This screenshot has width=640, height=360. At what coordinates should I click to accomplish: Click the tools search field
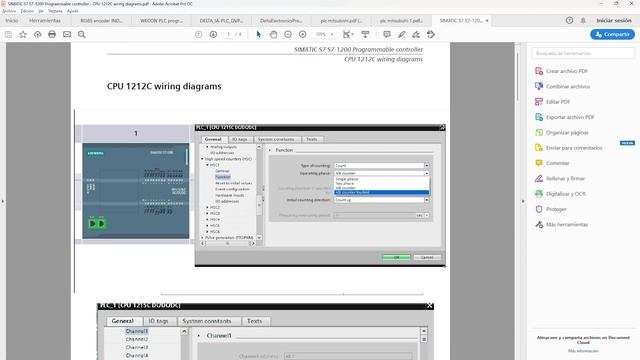(x=583, y=53)
